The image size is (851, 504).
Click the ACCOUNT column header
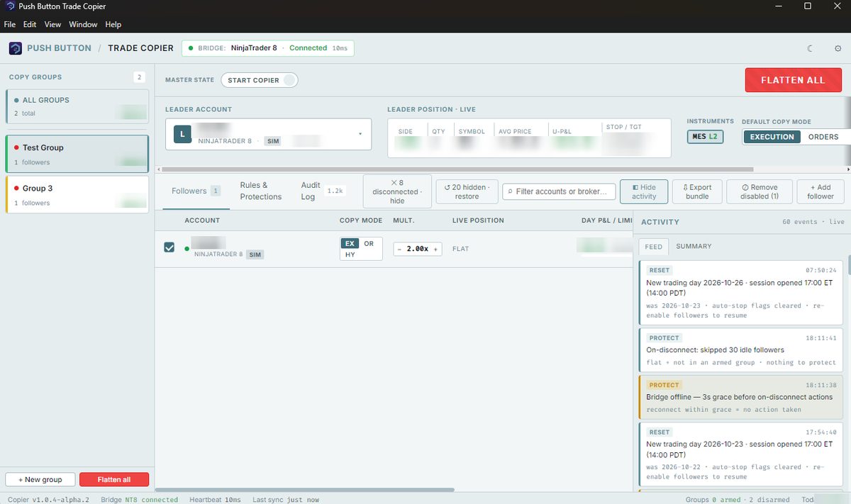(x=202, y=220)
